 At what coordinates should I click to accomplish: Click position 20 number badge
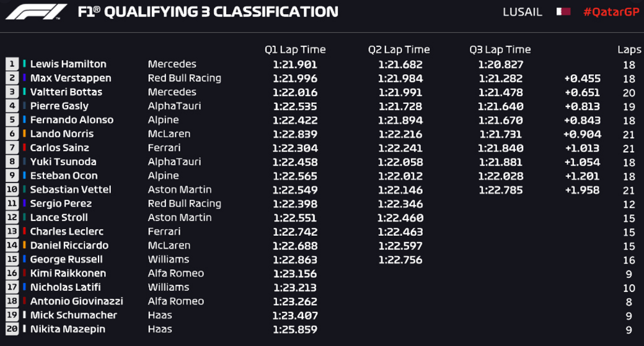[x=12, y=329]
